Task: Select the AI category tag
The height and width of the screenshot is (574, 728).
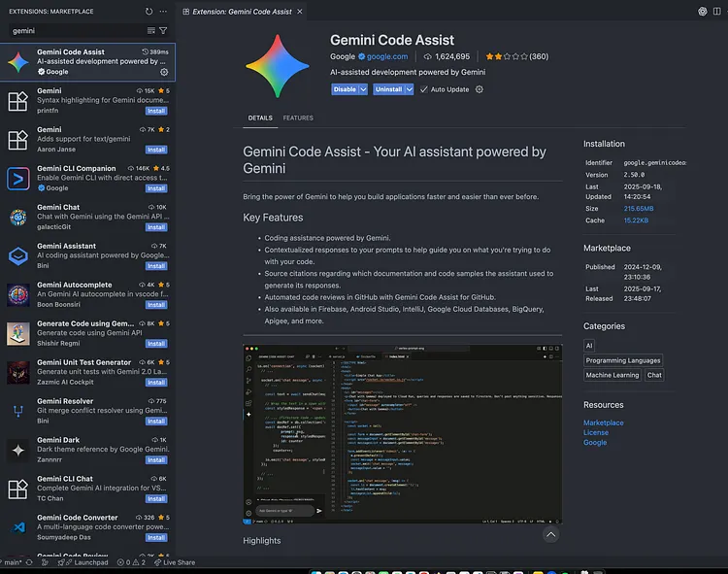Action: (589, 346)
